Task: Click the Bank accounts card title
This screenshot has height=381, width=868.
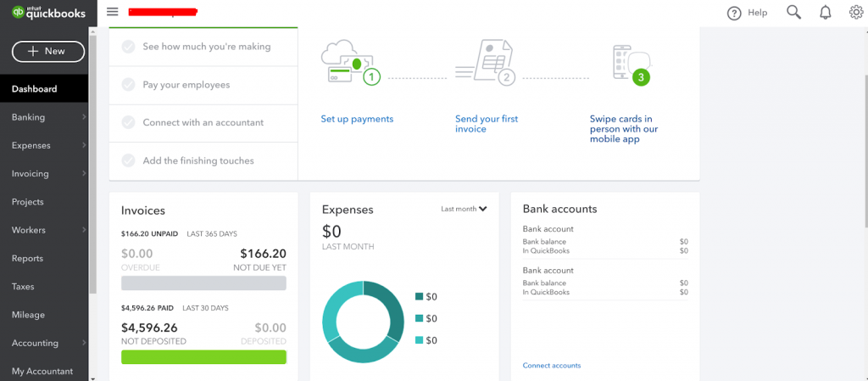Action: tap(559, 210)
